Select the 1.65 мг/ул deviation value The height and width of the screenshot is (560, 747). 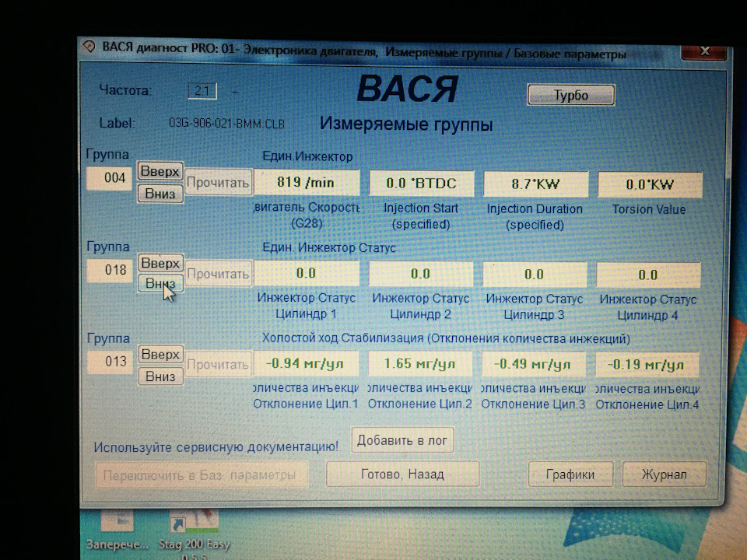pos(420,364)
